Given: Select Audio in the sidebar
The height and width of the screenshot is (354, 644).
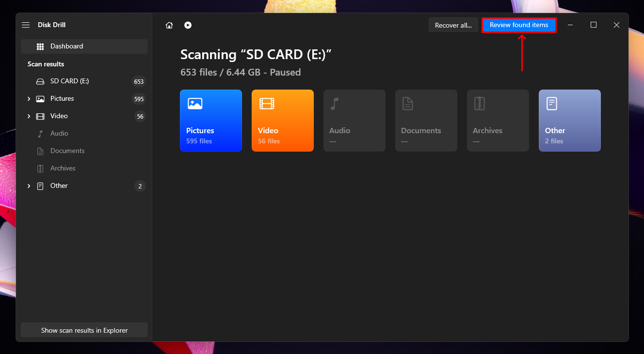Looking at the screenshot, I should tap(59, 134).
